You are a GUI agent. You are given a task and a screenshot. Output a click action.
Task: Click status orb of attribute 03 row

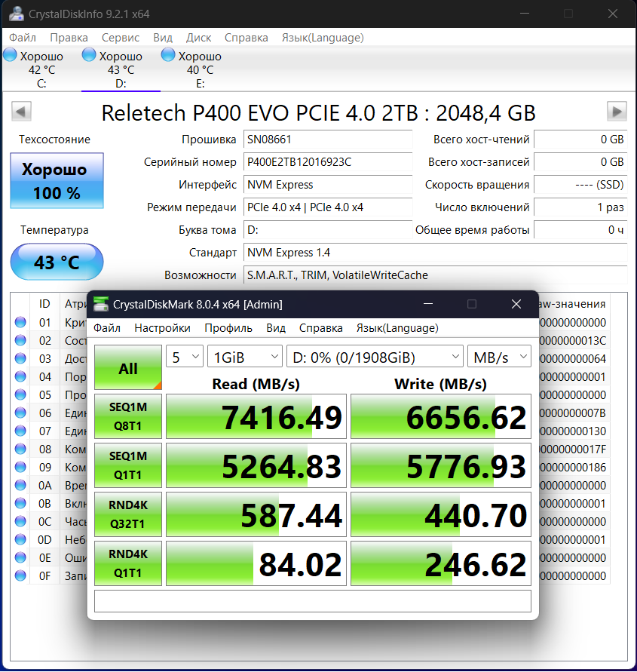coord(20,358)
